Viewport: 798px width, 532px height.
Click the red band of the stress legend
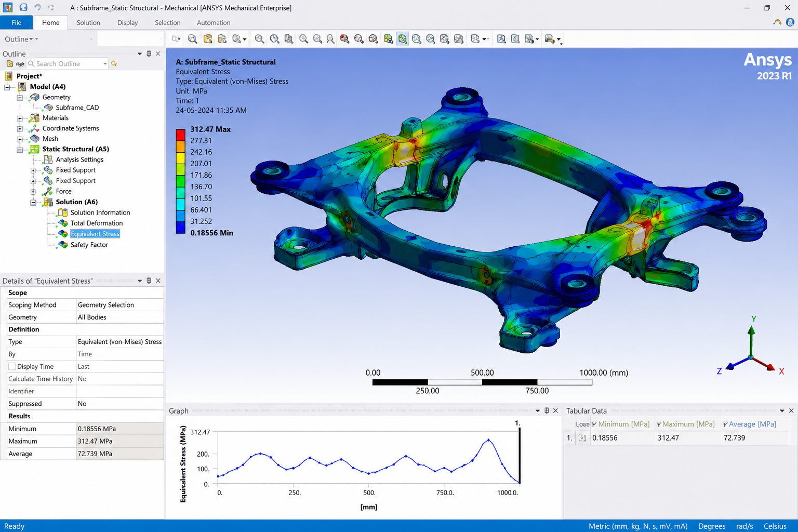pos(180,135)
